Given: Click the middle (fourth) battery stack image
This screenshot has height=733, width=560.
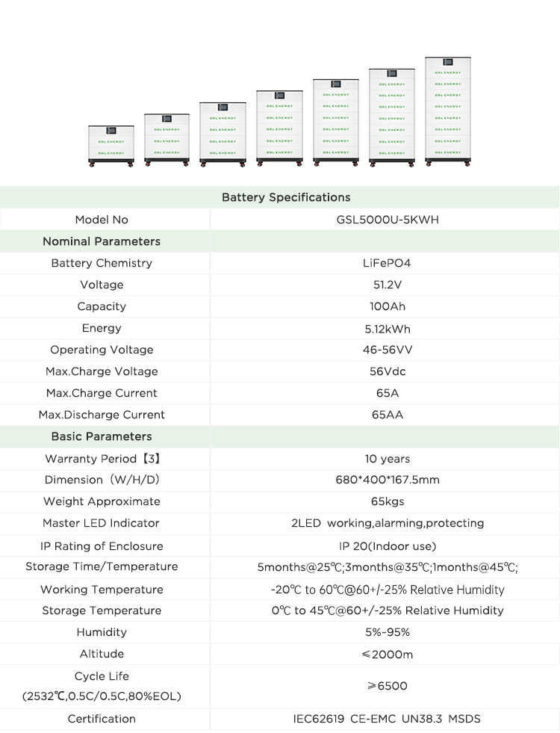Looking at the screenshot, I should point(279,126).
